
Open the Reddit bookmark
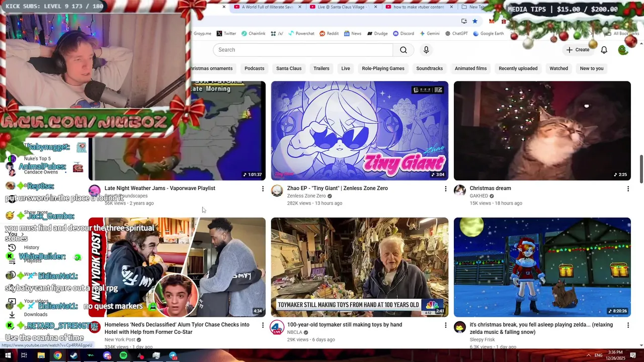point(329,34)
